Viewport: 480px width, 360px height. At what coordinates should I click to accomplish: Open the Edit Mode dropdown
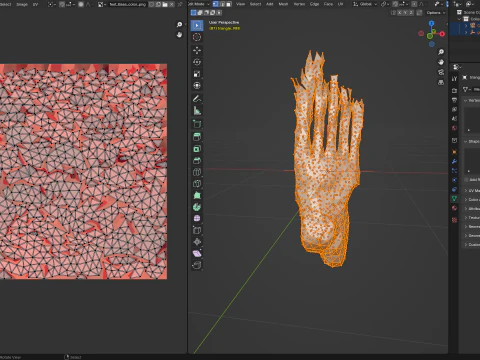coord(199,4)
